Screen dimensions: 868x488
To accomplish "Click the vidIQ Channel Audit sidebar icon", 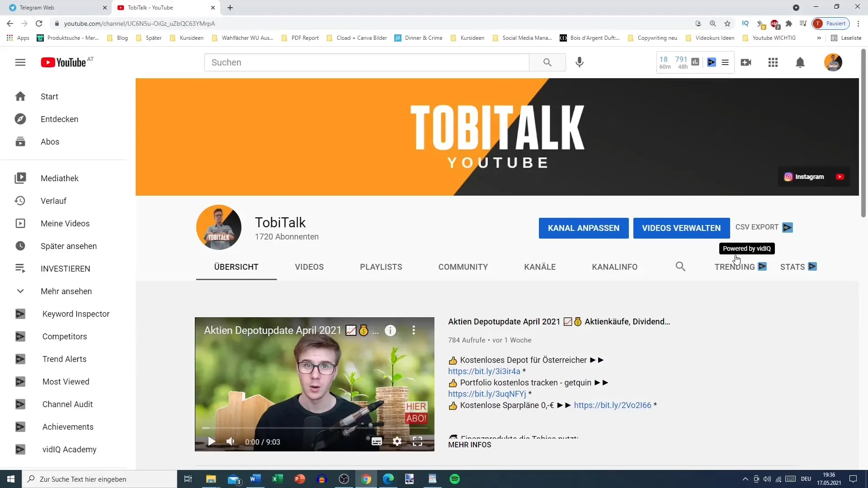I will pyautogui.click(x=20, y=404).
